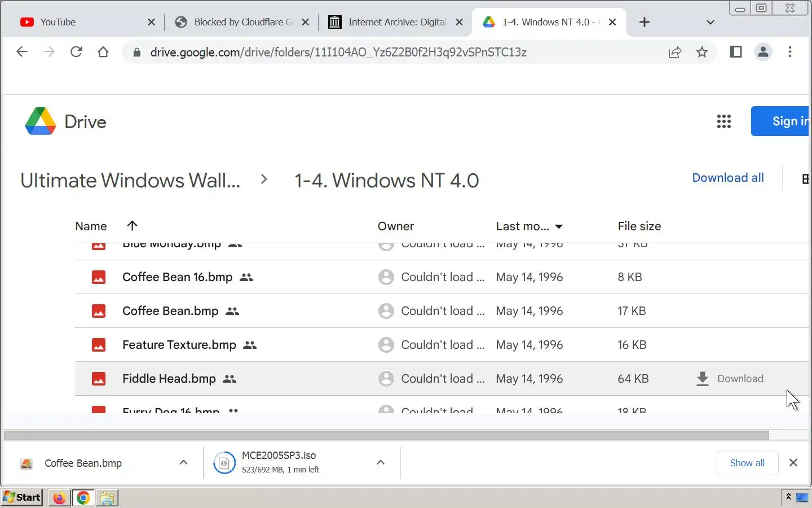Open the Last modified sort dropdown
Screen dimensions: 812x508
click(559, 226)
